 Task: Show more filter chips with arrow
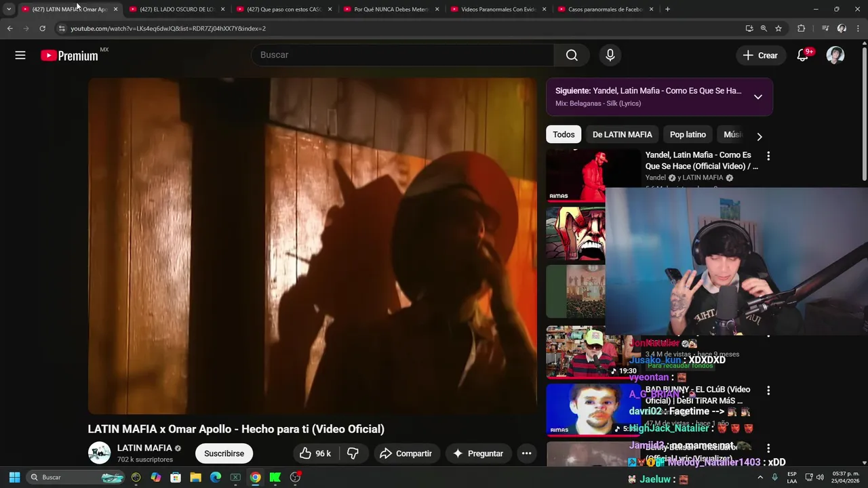click(x=759, y=136)
